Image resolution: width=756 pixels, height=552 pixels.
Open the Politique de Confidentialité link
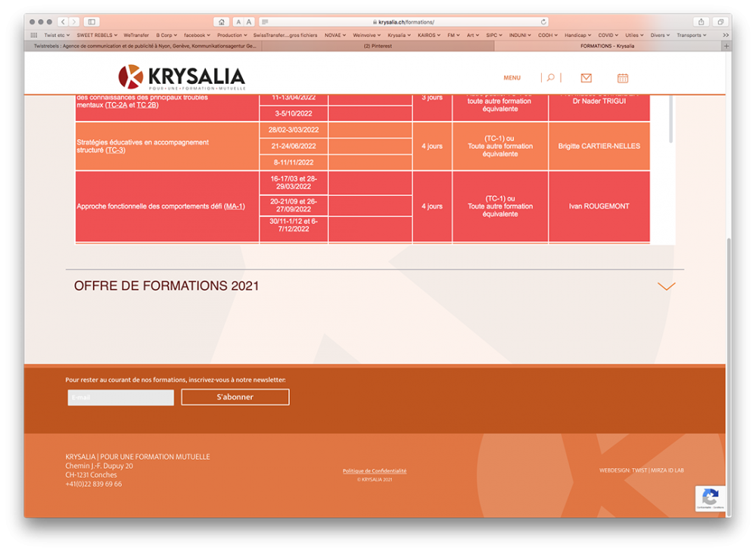pos(375,470)
